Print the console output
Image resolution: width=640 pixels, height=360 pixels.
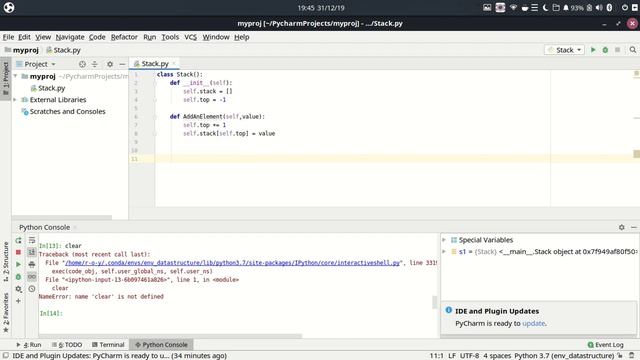click(x=32, y=264)
